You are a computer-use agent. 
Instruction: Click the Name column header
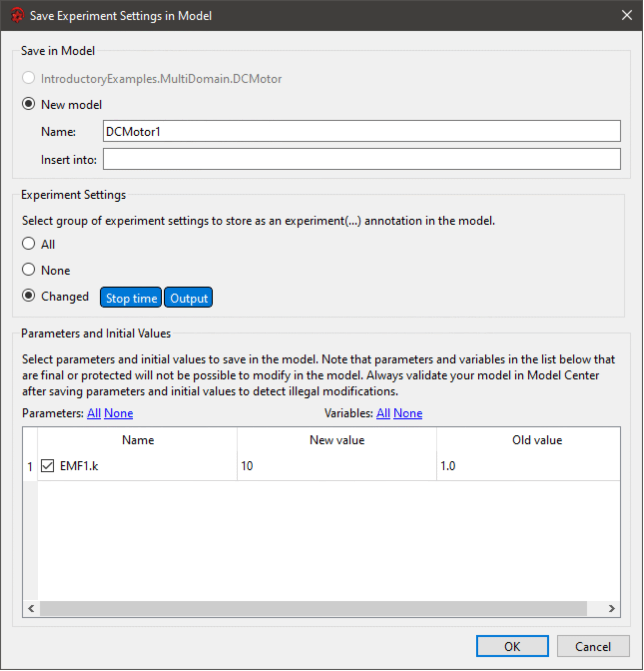[137, 440]
